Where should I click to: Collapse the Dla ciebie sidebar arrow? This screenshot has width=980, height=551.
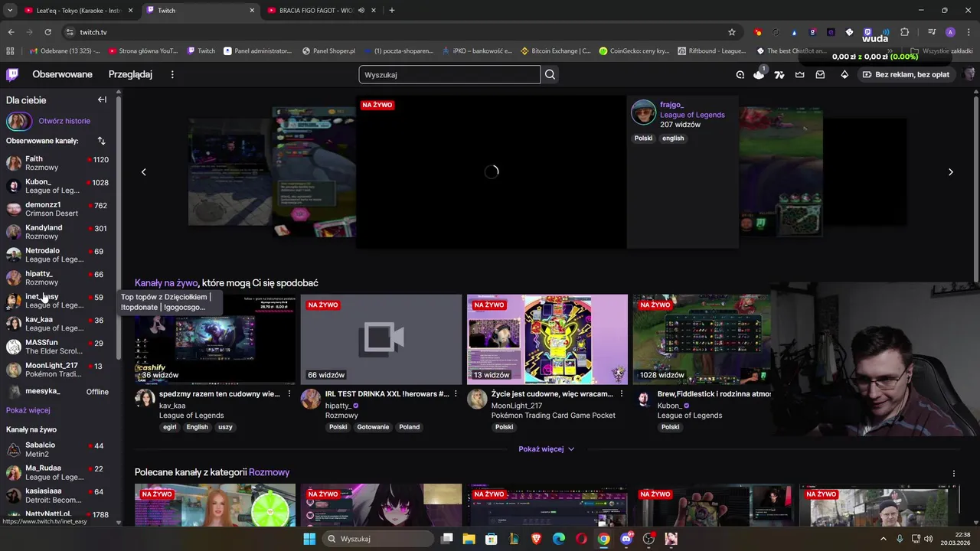[x=102, y=99]
